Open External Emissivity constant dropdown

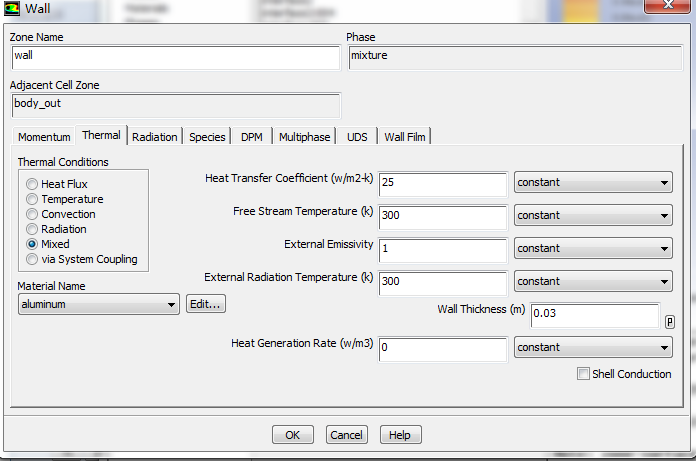pos(593,248)
